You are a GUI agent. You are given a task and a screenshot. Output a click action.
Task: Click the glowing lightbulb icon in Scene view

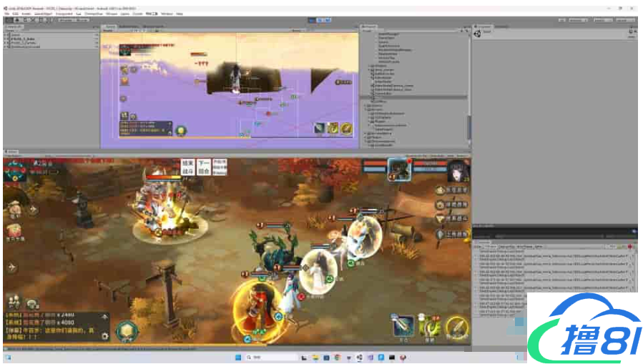pos(182,131)
